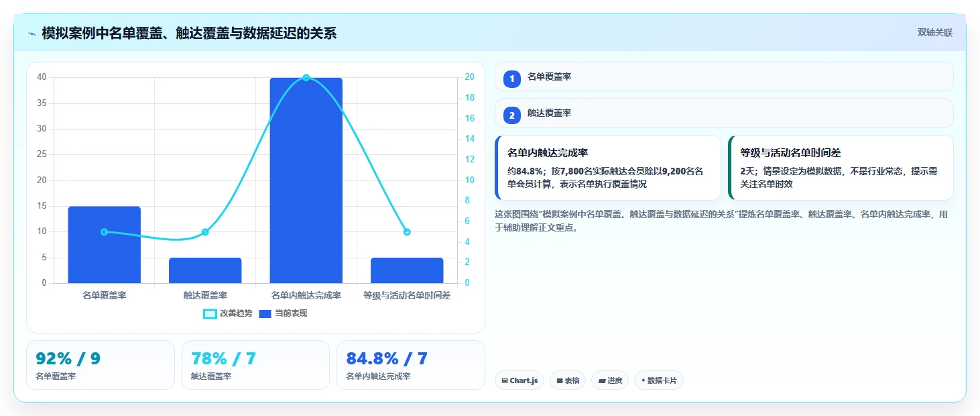Click the trend line peak point at 20
This screenshot has width=980, height=416.
(x=306, y=78)
